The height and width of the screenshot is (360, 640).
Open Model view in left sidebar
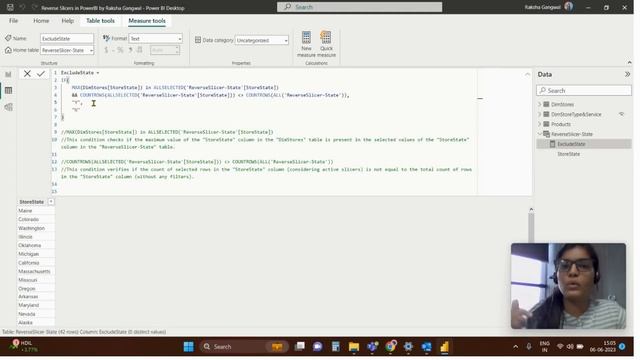point(8,107)
